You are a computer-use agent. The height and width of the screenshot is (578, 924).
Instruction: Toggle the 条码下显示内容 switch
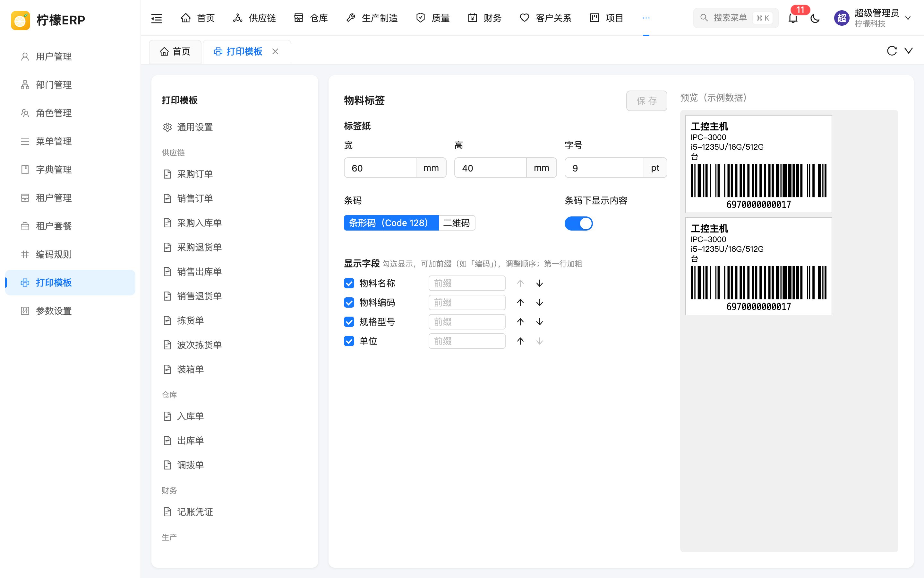click(x=578, y=223)
